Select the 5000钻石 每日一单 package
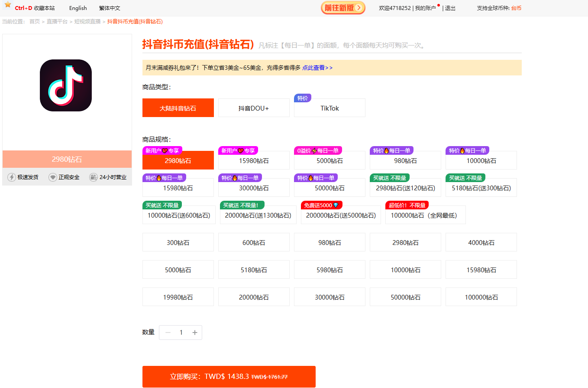The height and width of the screenshot is (388, 588). [x=330, y=160]
